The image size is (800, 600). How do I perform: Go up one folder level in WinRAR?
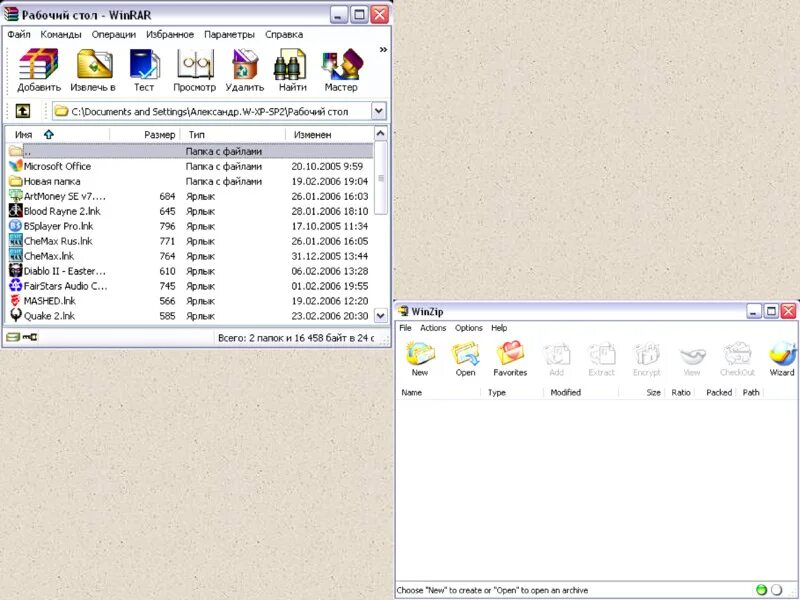22,110
